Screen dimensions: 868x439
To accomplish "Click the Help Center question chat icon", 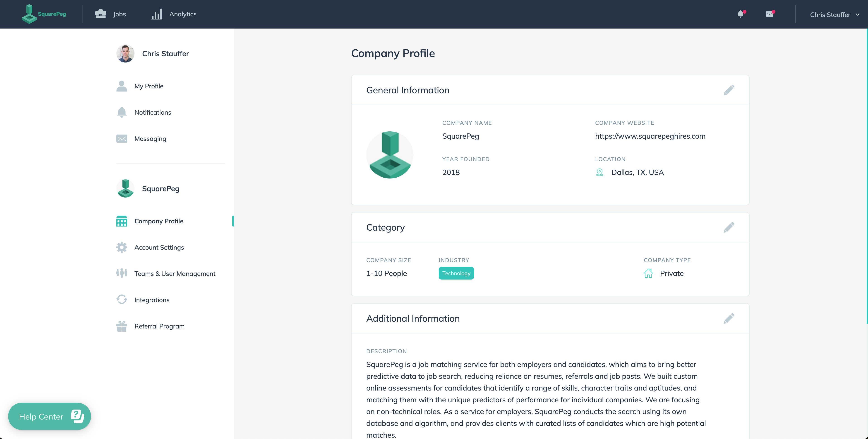I will (x=77, y=416).
